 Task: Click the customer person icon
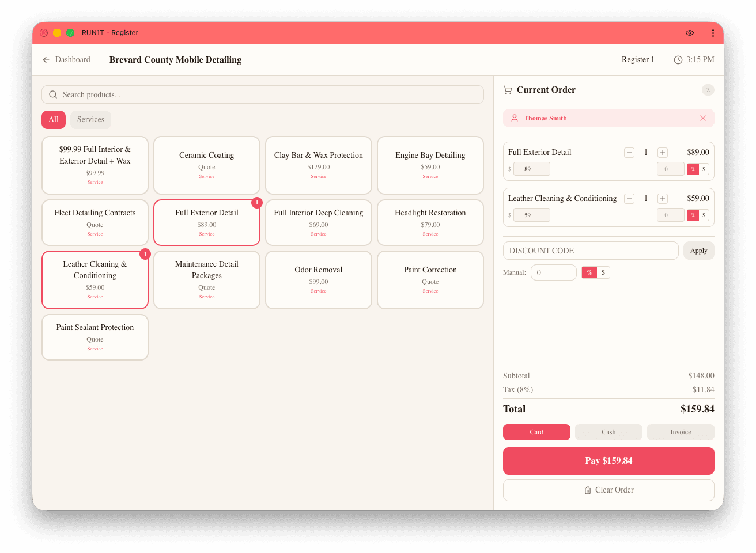tap(515, 118)
